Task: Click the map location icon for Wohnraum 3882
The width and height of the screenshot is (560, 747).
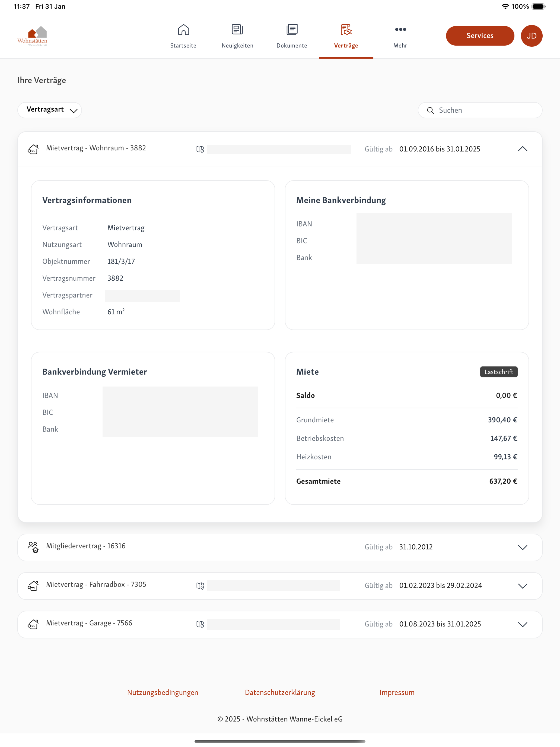Action: click(x=200, y=149)
